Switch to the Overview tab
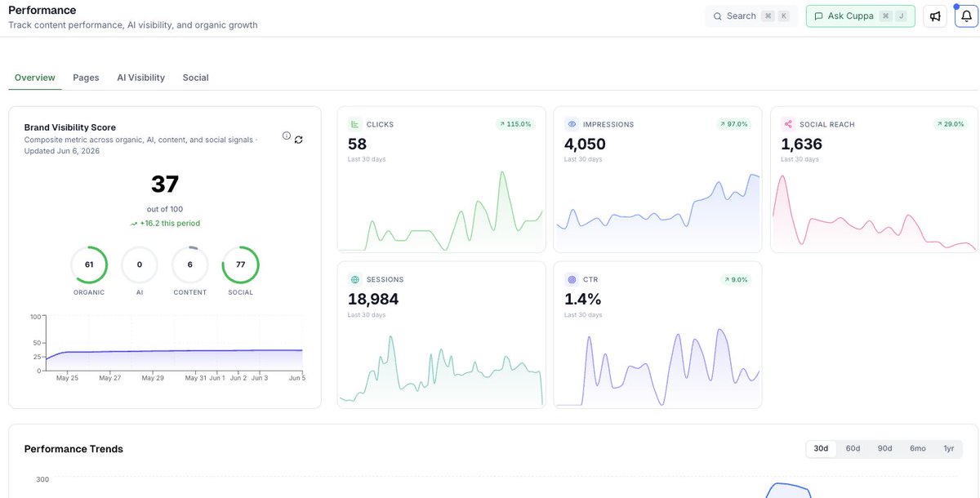Image resolution: width=980 pixels, height=498 pixels. (x=35, y=78)
